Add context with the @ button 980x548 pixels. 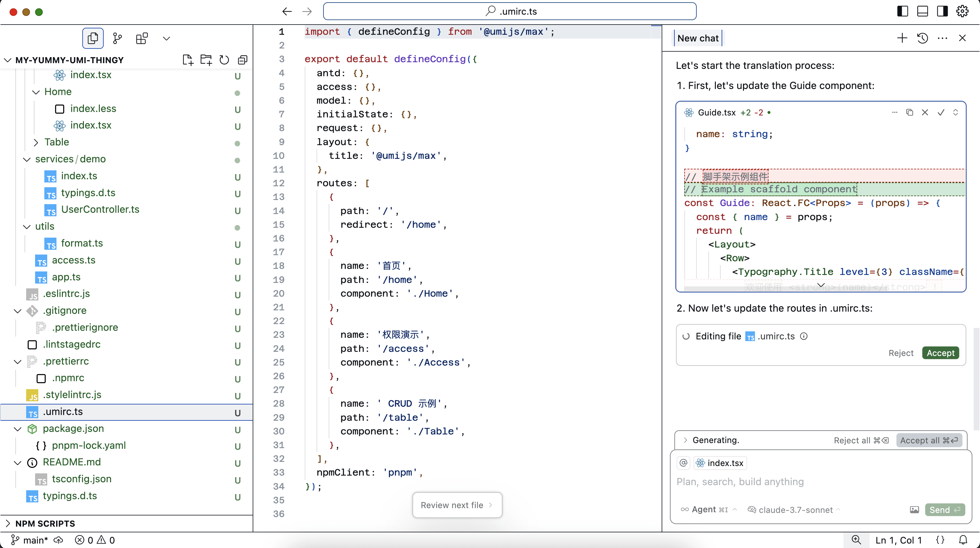pos(684,463)
